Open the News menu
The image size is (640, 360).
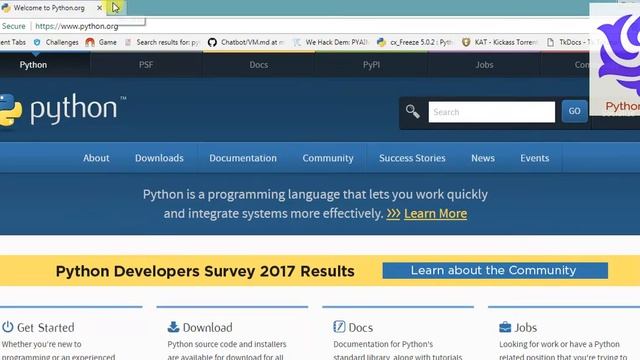(483, 158)
